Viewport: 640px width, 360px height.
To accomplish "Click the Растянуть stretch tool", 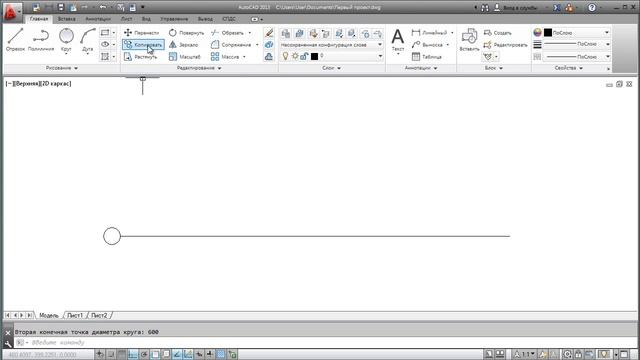I will 140,57.
